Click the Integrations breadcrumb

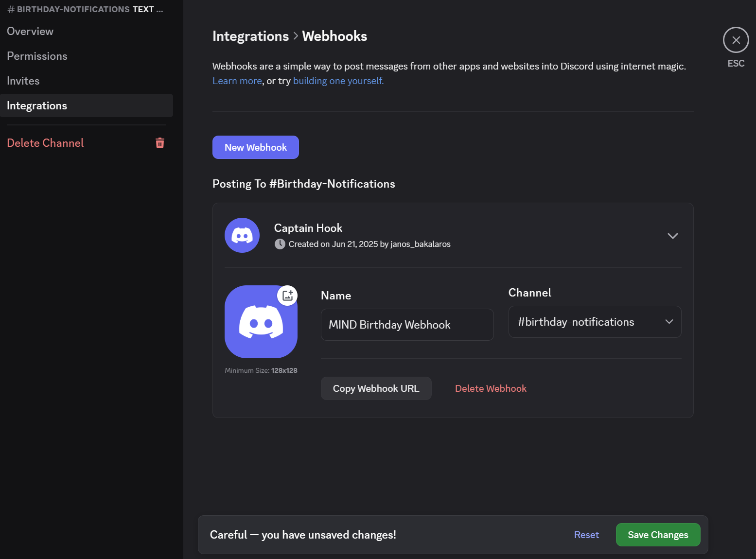250,36
